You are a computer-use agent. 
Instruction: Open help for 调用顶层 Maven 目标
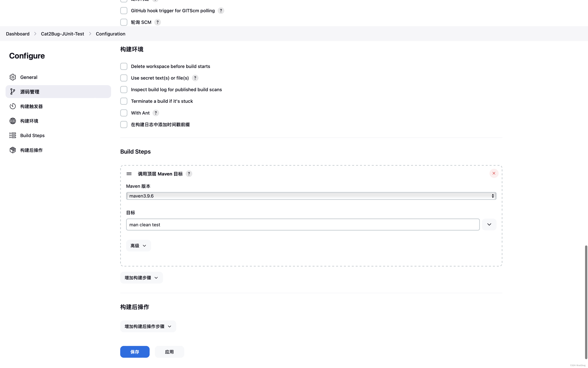coord(189,174)
